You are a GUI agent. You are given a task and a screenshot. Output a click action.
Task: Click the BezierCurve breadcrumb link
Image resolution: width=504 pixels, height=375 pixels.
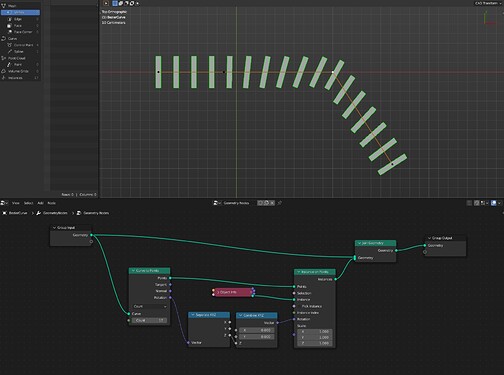[18, 213]
